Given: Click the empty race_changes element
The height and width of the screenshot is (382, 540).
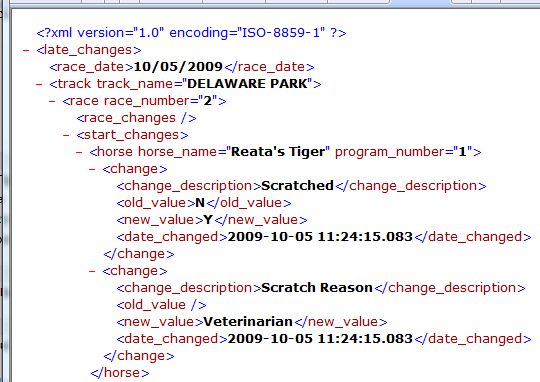Looking at the screenshot, I should tap(136, 118).
